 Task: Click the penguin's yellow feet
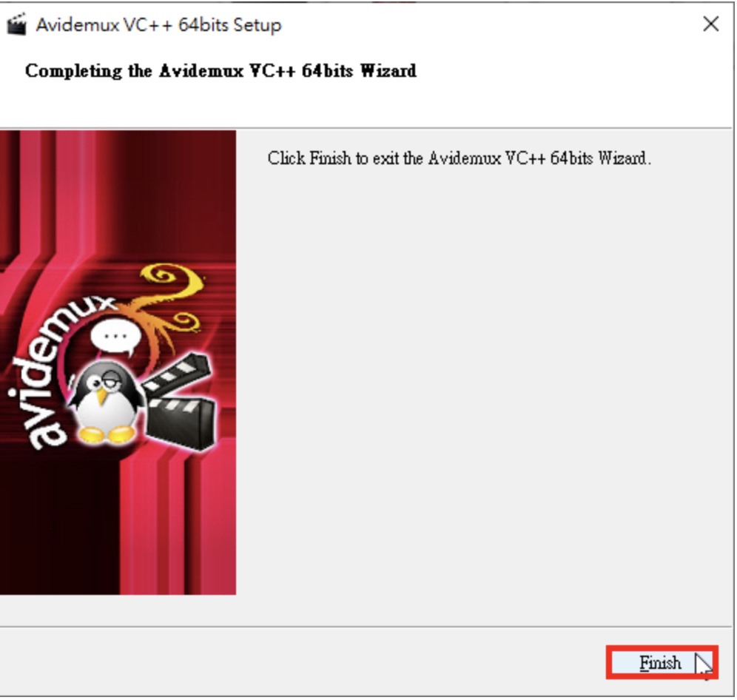(107, 434)
